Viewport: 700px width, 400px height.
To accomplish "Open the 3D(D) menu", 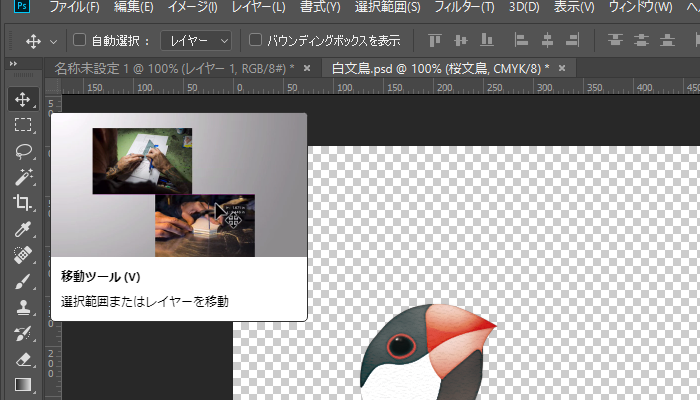I will 524,7.
